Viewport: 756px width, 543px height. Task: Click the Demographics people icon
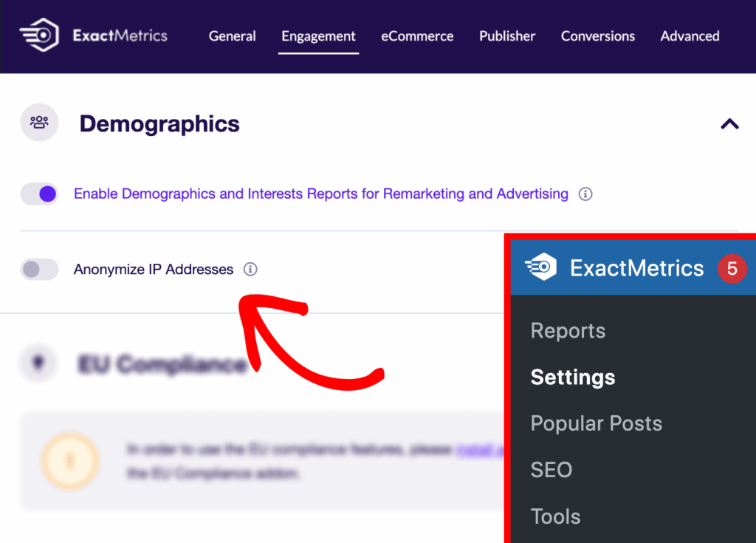tap(40, 122)
